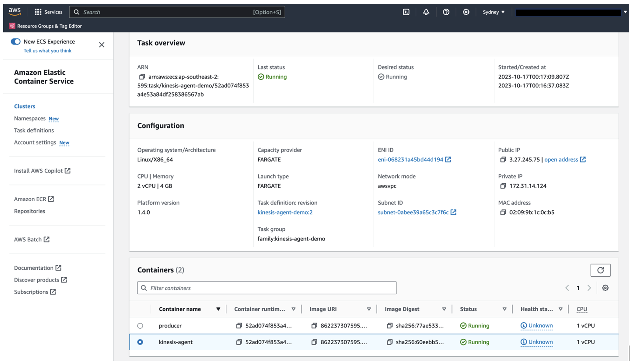
Task: Click the help question mark icon
Action: pyautogui.click(x=446, y=12)
